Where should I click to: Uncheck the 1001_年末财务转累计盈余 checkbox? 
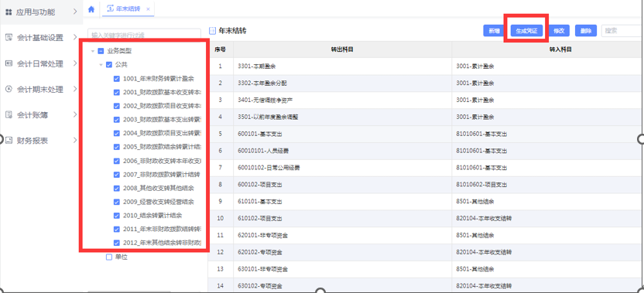117,78
